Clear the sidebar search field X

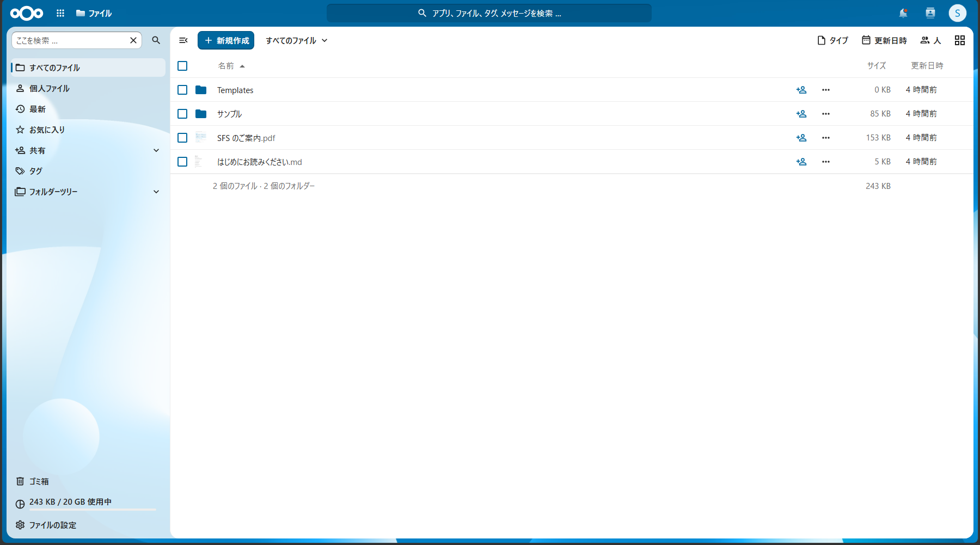[133, 40]
